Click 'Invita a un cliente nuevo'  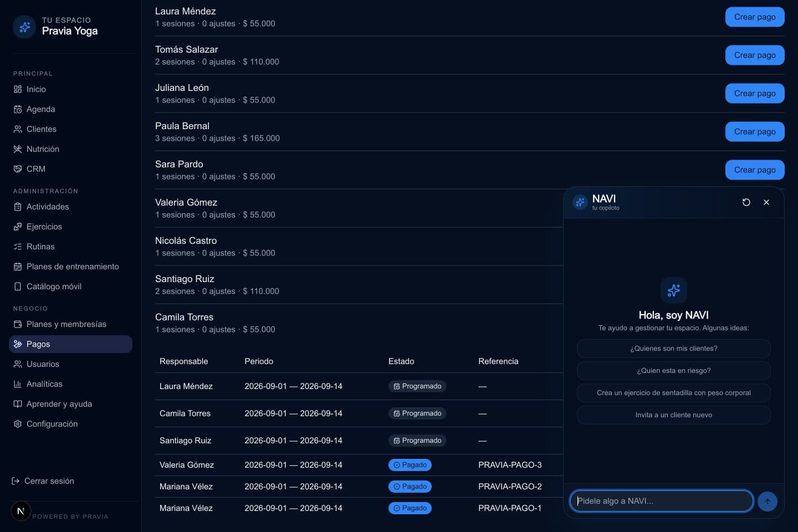(673, 415)
